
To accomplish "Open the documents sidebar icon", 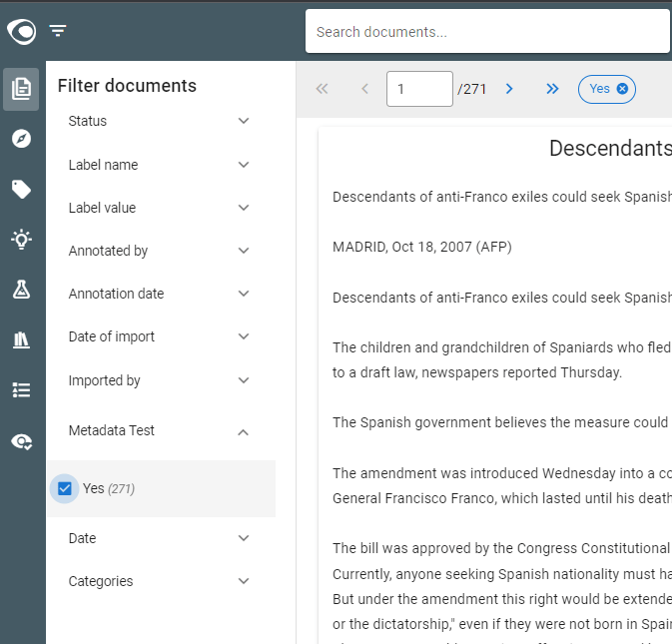I will 21,89.
